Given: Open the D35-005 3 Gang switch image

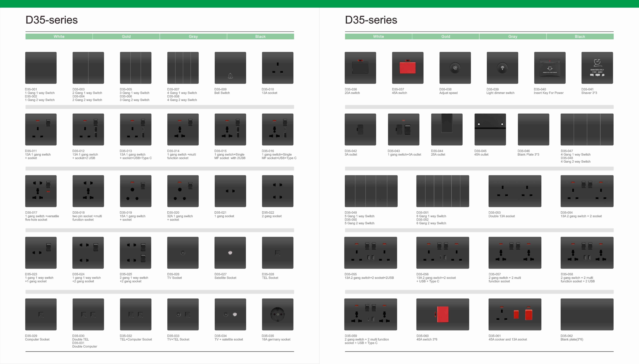Looking at the screenshot, I should [x=136, y=68].
